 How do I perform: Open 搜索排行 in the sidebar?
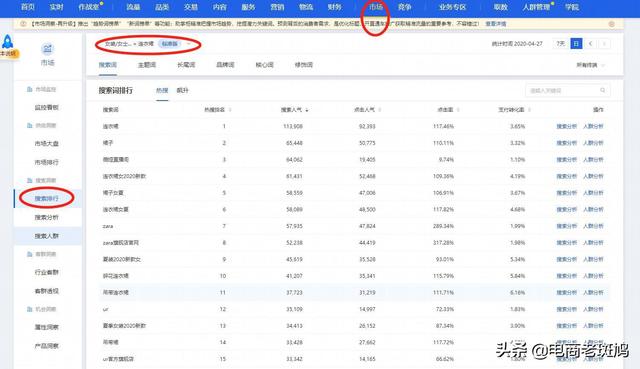47,198
